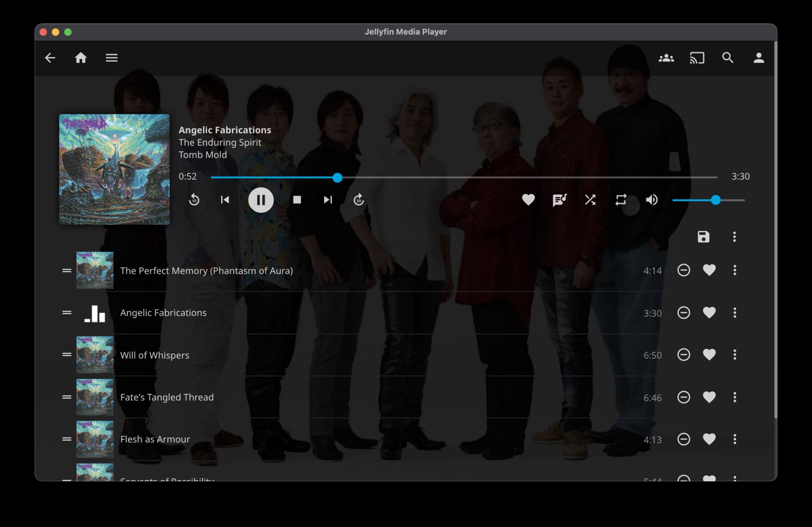This screenshot has width=812, height=527.
Task: Stop playback with the stop button
Action: (297, 200)
